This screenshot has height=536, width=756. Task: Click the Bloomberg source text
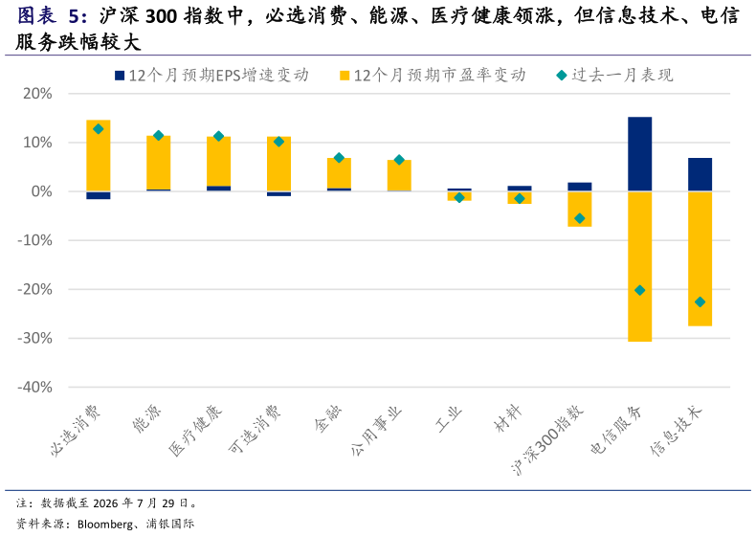tap(105, 524)
